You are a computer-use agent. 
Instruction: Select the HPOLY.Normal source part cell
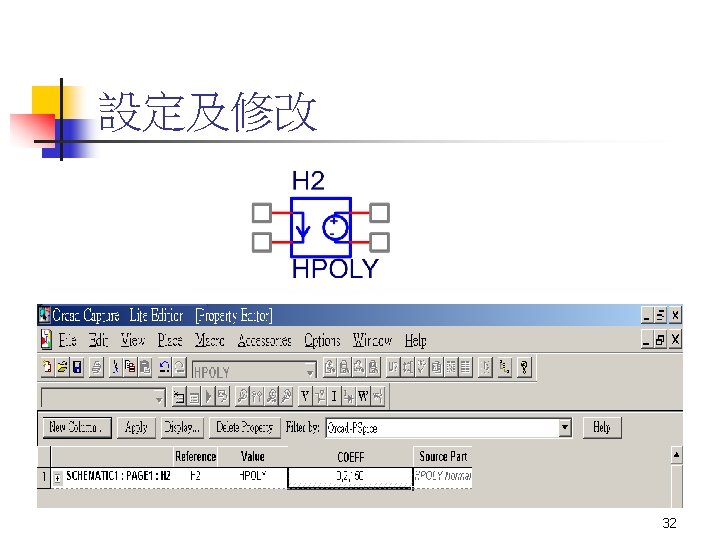(x=443, y=477)
